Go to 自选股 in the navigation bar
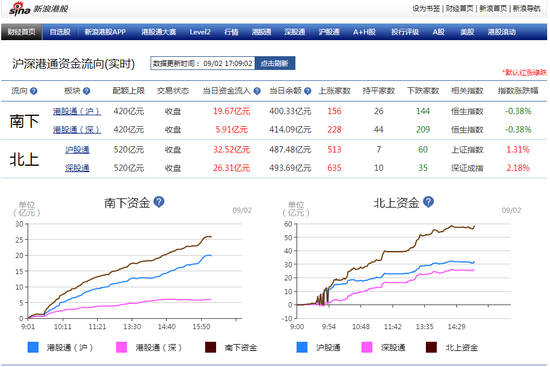This screenshot has height=367, width=550. [60, 32]
